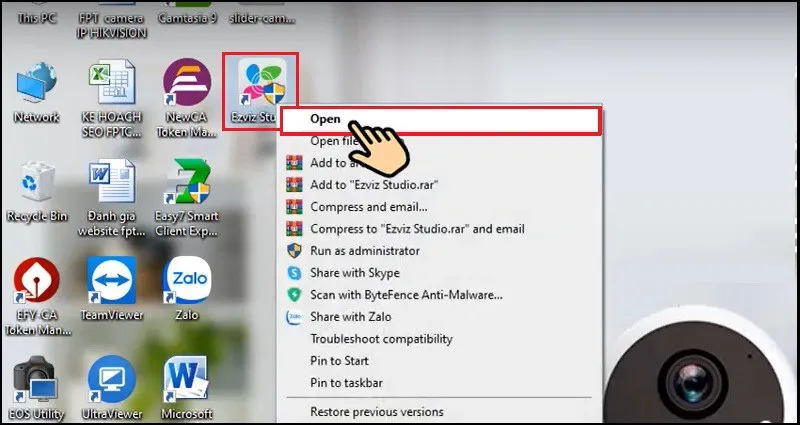The width and height of the screenshot is (800, 425).
Task: Choose Run as administrator menu entry
Action: [x=365, y=251]
